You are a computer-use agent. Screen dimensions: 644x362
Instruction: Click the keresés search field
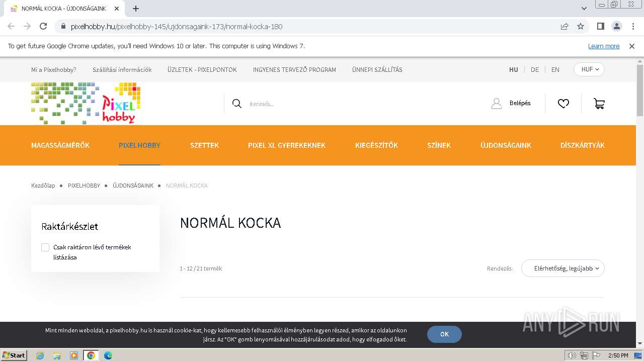(352, 104)
